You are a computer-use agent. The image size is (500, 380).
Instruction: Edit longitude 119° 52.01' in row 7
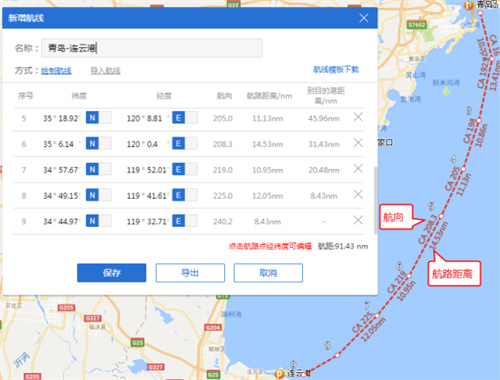point(147,170)
